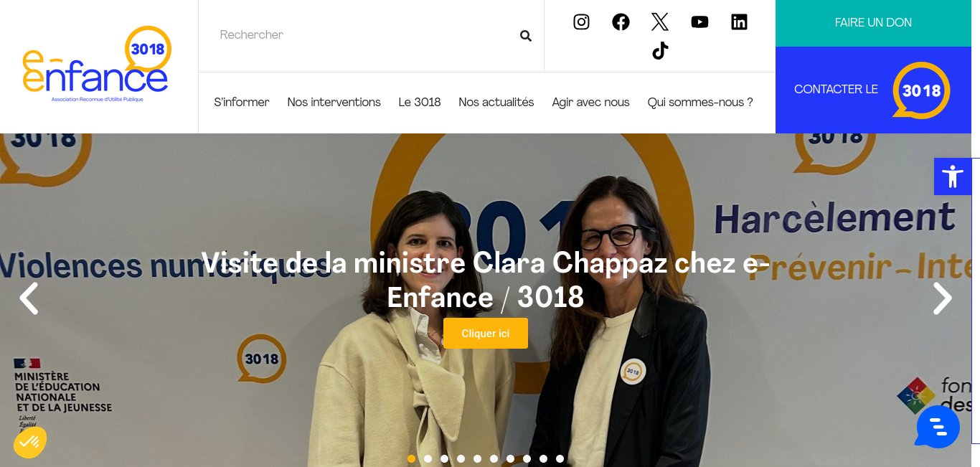Go to the previous carousel slide

point(29,298)
